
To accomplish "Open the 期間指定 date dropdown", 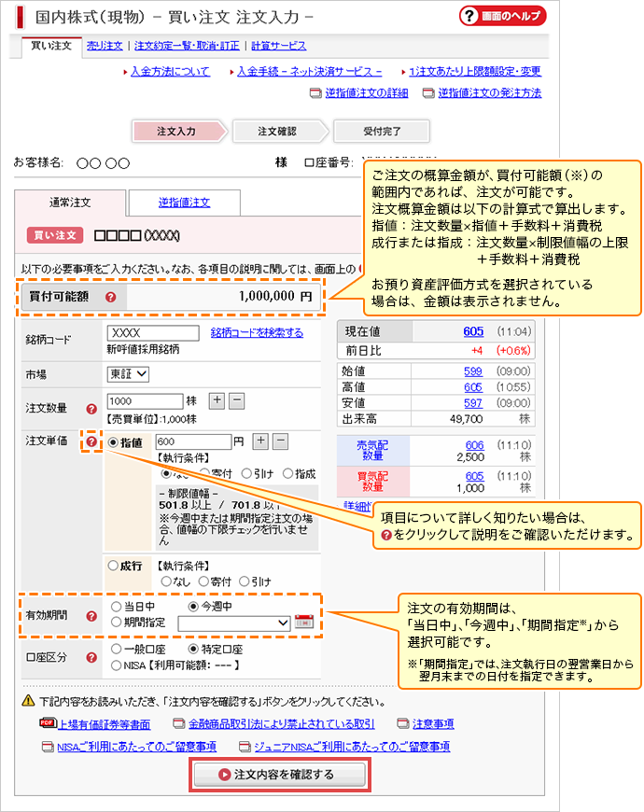I will 233,623.
